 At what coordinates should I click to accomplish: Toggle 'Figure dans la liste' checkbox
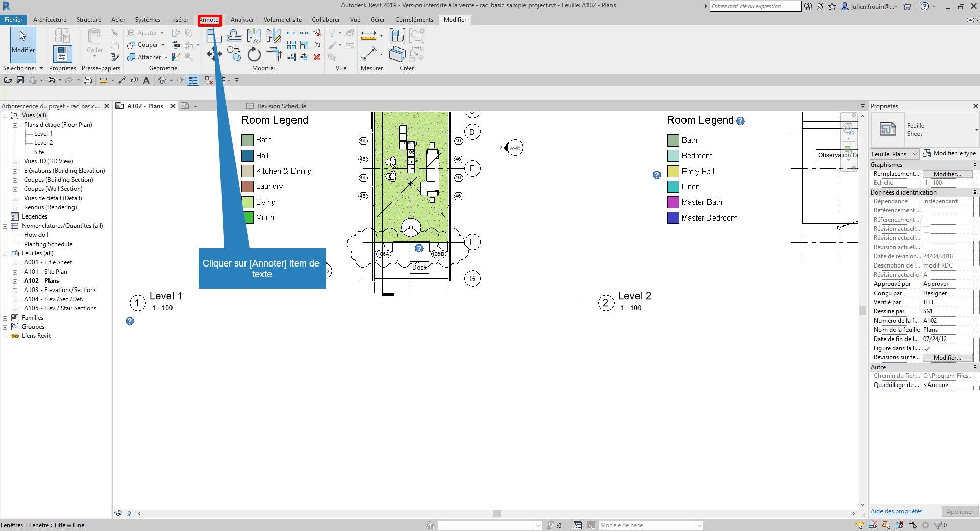pos(927,349)
